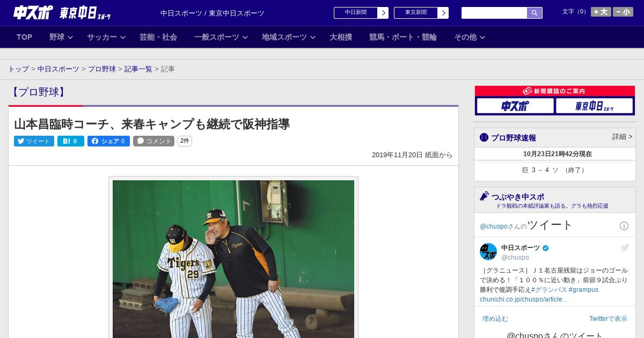Click 中日スポーツ account name in tweet

pyautogui.click(x=521, y=248)
